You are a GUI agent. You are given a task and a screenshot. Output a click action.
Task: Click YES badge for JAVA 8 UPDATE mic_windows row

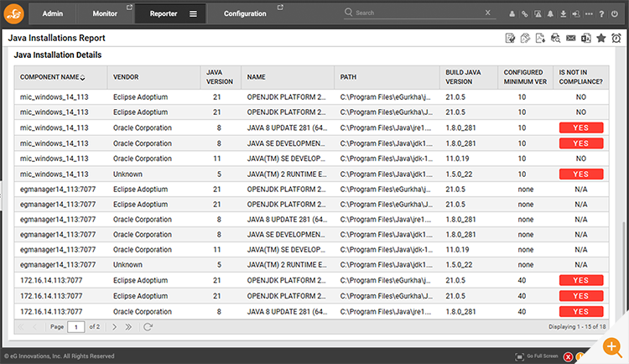click(581, 127)
